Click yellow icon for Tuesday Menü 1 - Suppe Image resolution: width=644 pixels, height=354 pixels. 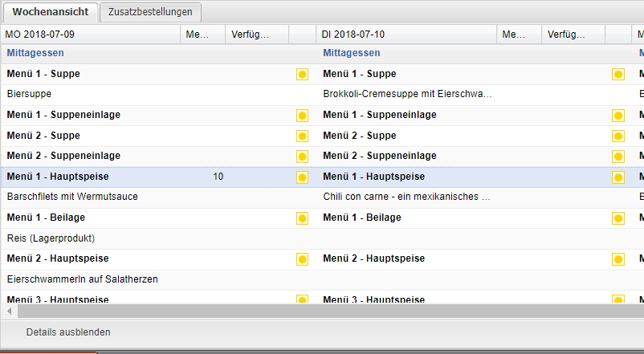tap(618, 75)
